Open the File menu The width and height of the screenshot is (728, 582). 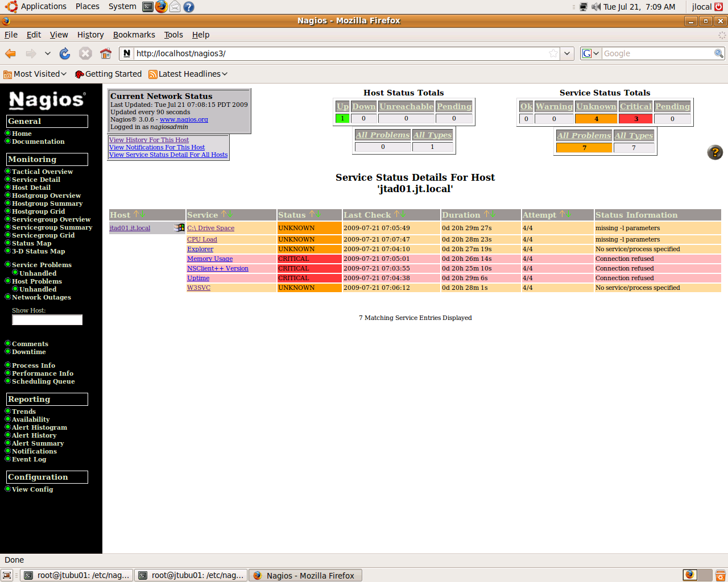pyautogui.click(x=11, y=35)
